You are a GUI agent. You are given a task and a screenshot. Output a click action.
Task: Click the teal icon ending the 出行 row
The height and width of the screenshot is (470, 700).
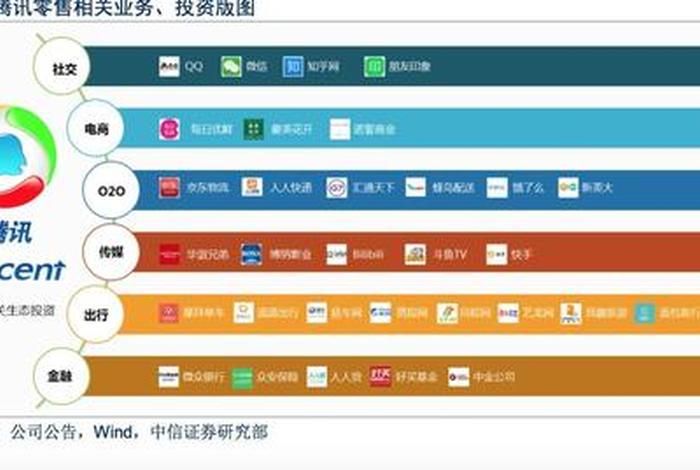tap(645, 313)
